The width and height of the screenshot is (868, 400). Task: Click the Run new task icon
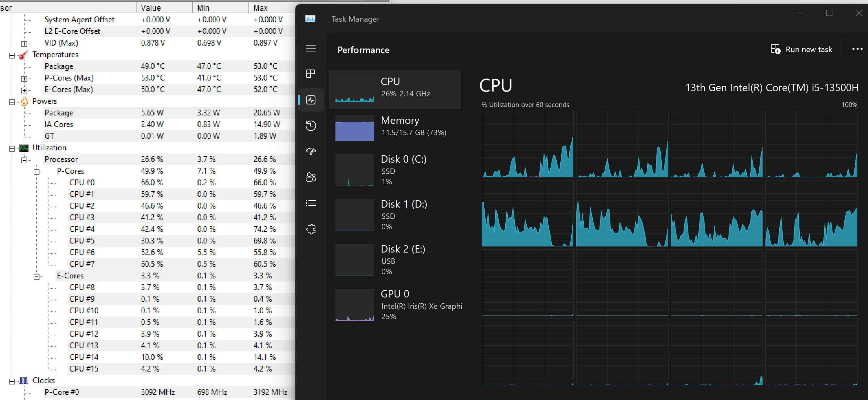tap(775, 49)
